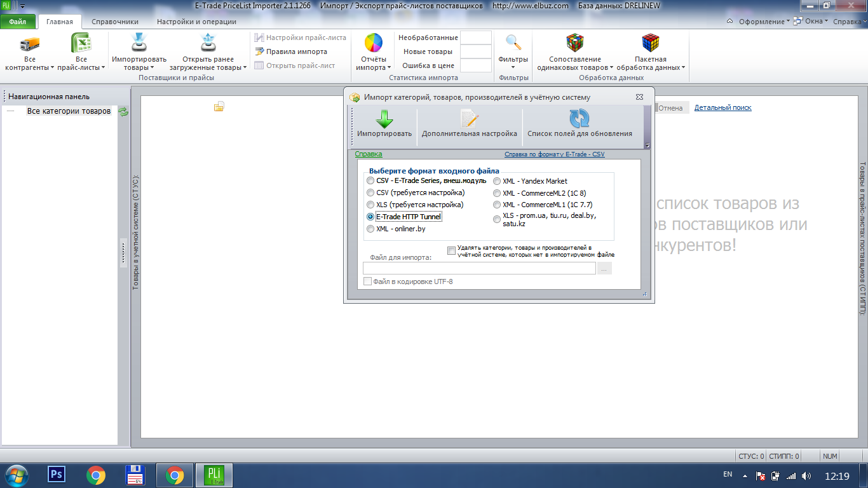The image size is (868, 488).
Task: Click the Ошибка в цене counter field
Action: [x=476, y=65]
